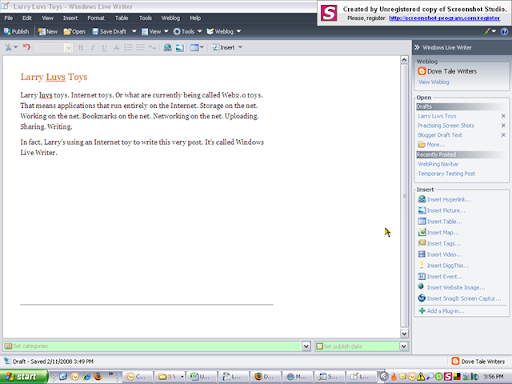Click the Windows Start button
512x384 pixels.
click(23, 377)
